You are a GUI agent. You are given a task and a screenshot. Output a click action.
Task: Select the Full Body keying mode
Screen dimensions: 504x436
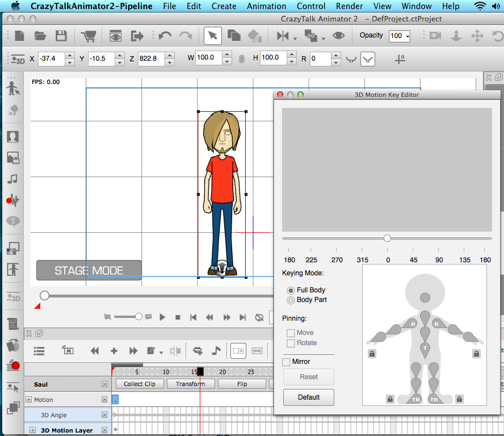291,290
